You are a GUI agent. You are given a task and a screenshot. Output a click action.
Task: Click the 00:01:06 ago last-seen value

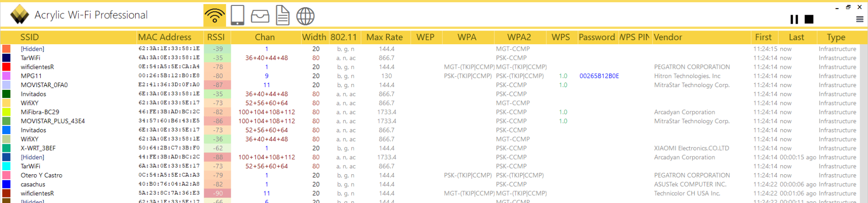(x=798, y=193)
